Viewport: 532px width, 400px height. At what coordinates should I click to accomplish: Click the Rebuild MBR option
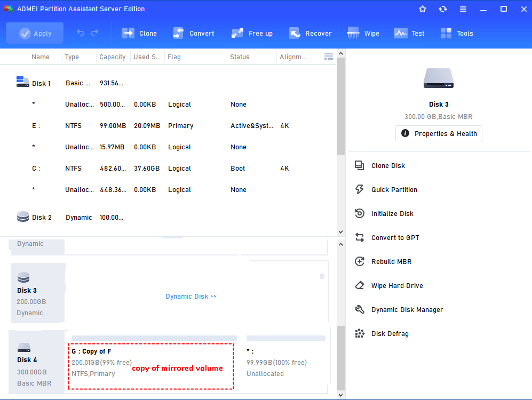click(384, 262)
